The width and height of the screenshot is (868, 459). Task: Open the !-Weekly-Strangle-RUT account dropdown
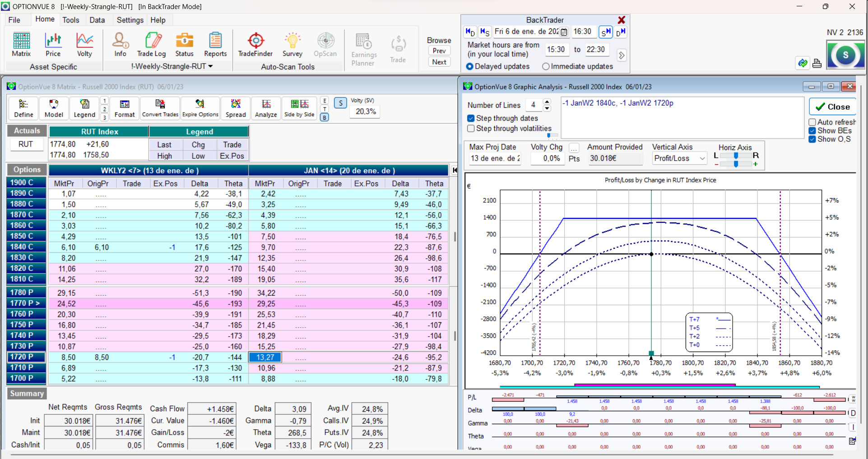(172, 66)
